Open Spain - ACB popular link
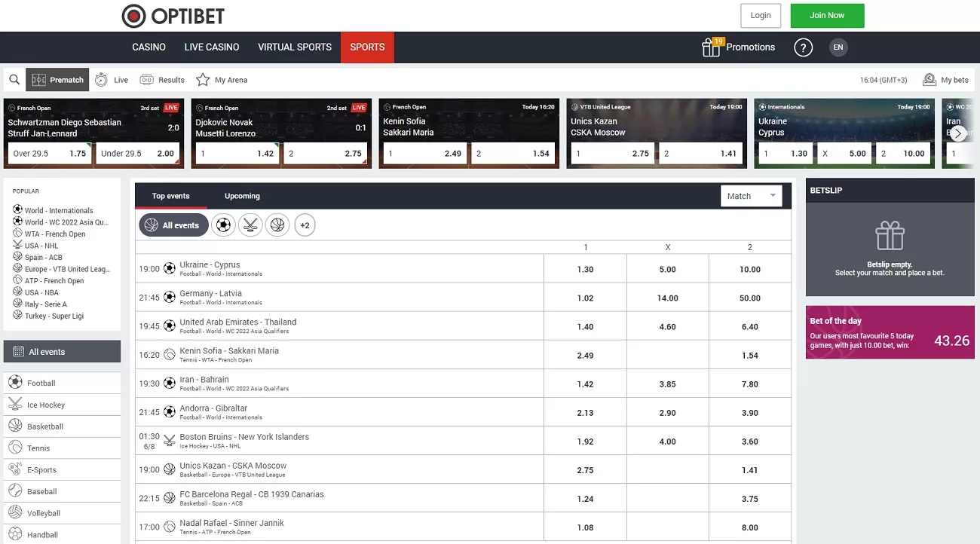This screenshot has height=544, width=980. click(x=44, y=257)
